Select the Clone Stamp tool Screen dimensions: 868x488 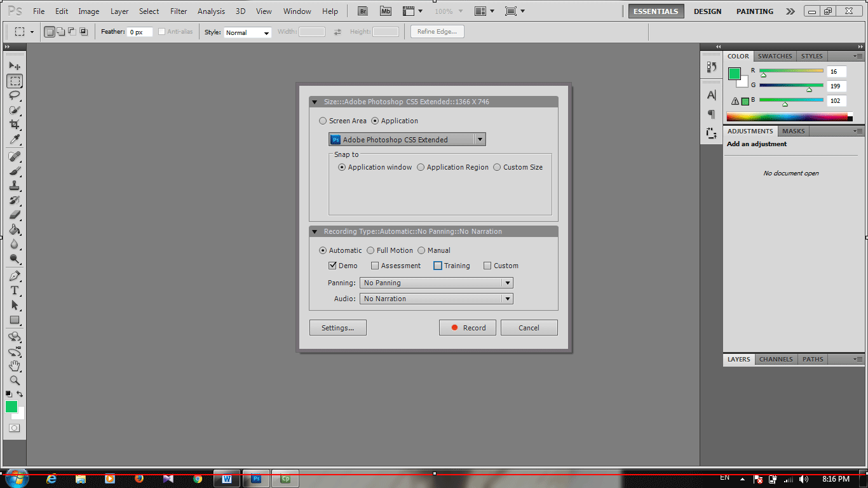pos(15,186)
